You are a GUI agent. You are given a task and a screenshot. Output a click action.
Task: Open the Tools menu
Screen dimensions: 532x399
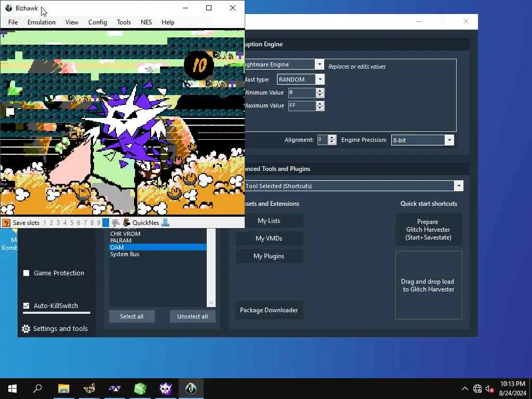124,22
